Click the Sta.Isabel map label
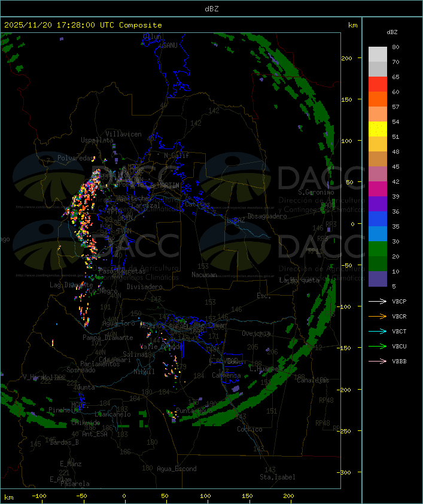 278,477
